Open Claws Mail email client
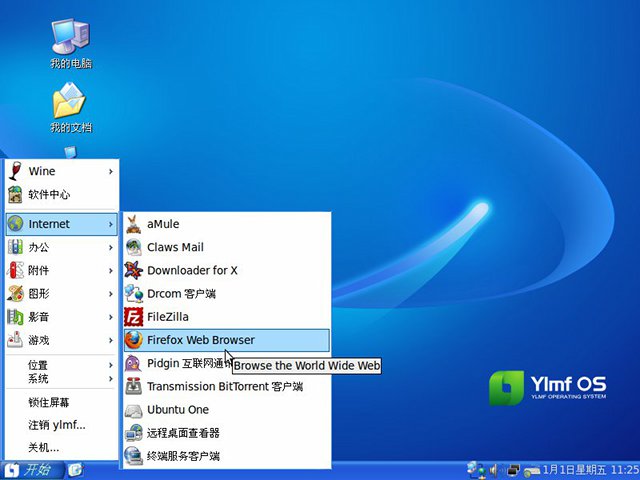Screen dimensions: 640x480 click(227, 247)
